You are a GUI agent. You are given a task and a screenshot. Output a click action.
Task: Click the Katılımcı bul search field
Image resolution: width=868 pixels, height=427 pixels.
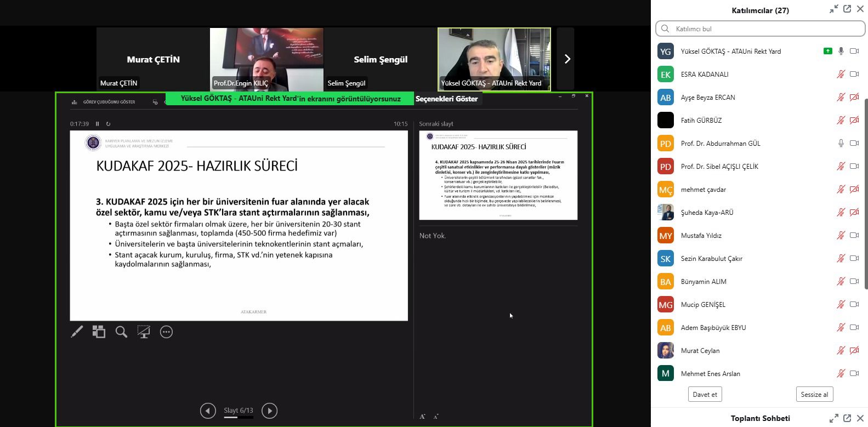point(765,29)
